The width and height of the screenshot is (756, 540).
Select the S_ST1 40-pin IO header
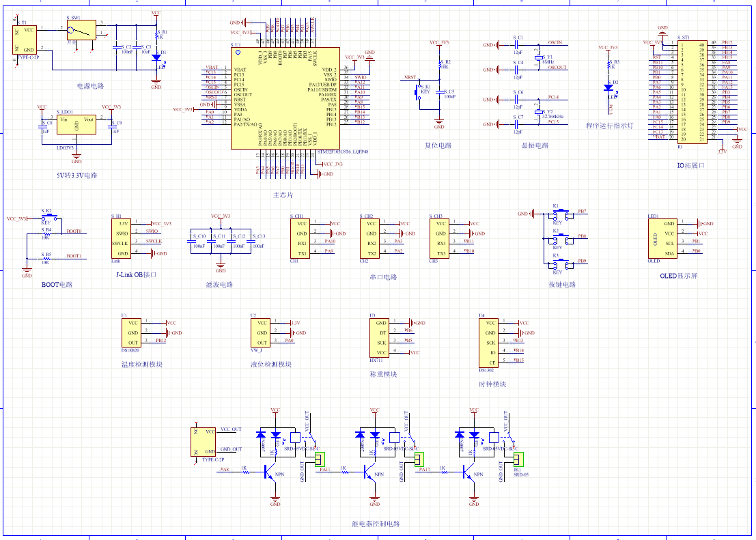coord(692,91)
